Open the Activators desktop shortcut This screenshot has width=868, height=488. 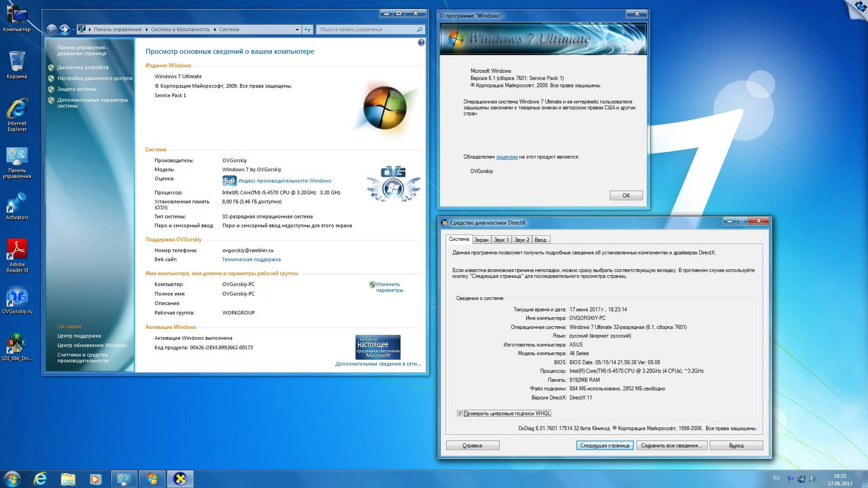[17, 206]
